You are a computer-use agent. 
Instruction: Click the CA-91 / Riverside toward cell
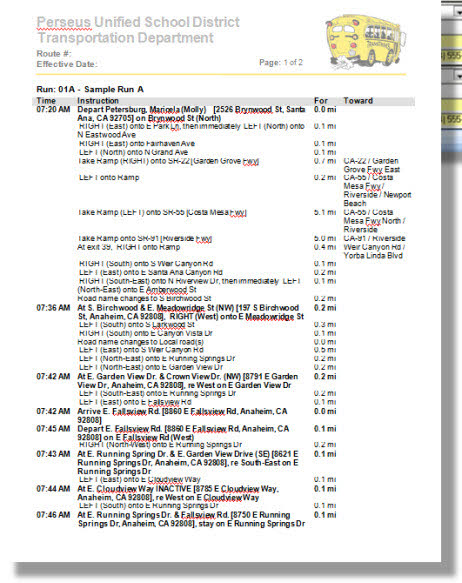374,238
